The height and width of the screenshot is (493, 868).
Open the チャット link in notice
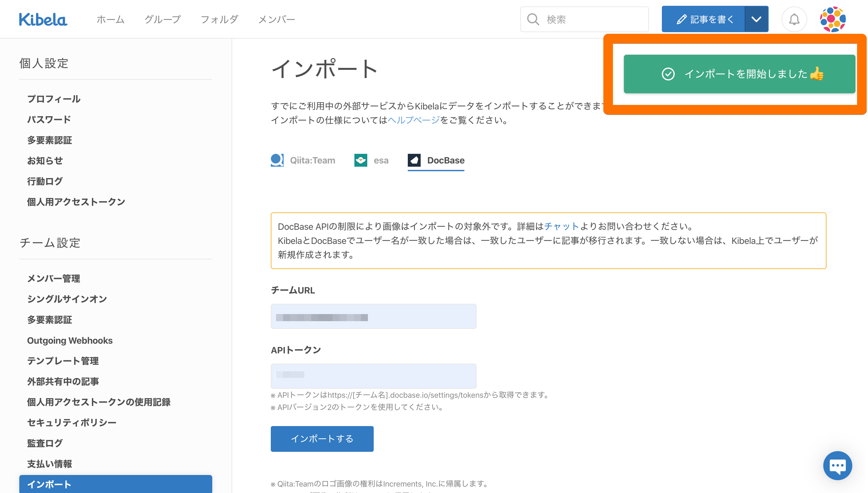(562, 226)
